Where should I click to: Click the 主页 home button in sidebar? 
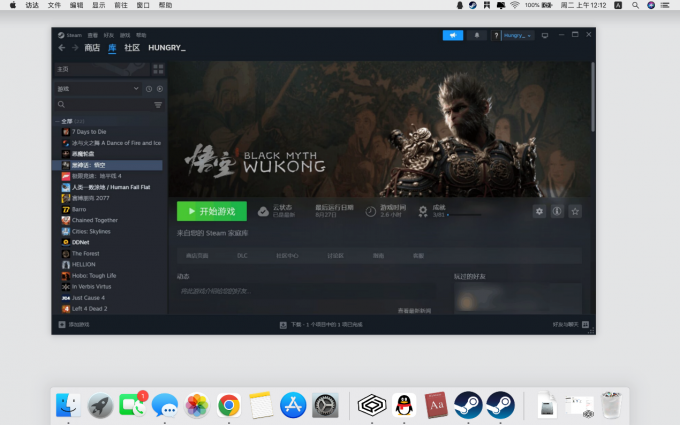pyautogui.click(x=102, y=69)
